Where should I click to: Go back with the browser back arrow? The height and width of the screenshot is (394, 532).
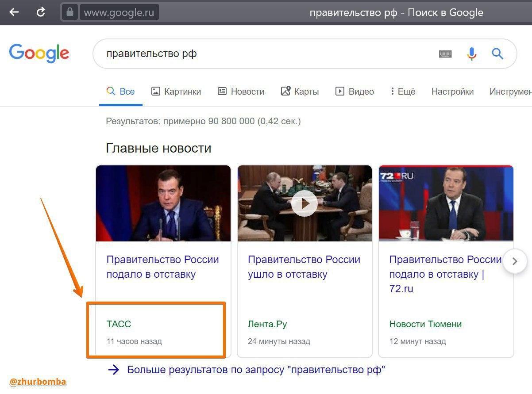15,12
